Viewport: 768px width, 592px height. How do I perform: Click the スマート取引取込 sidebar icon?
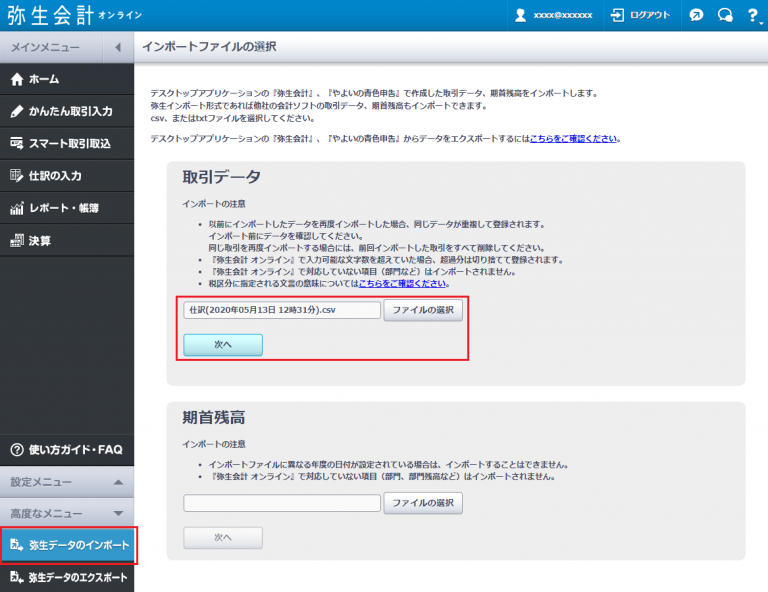point(17,143)
